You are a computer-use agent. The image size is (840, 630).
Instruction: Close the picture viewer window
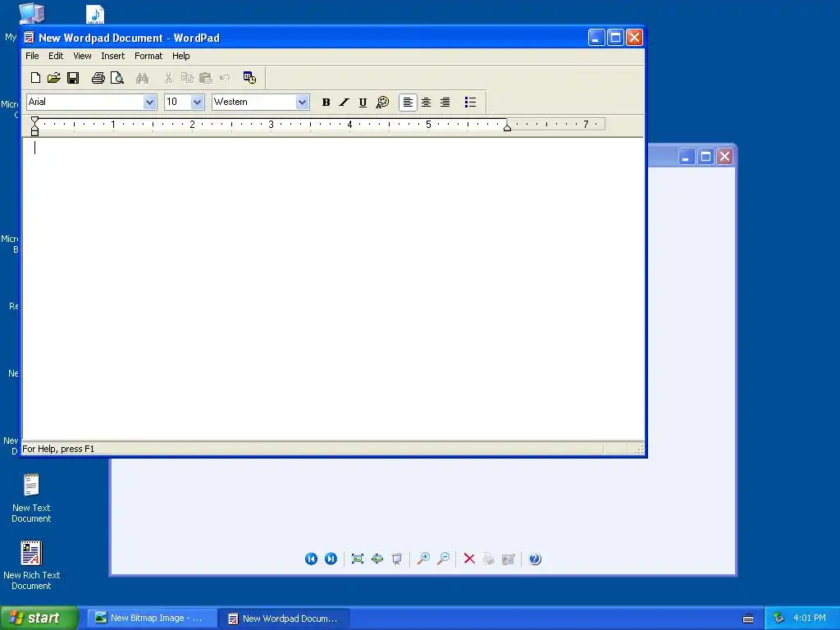tap(725, 157)
